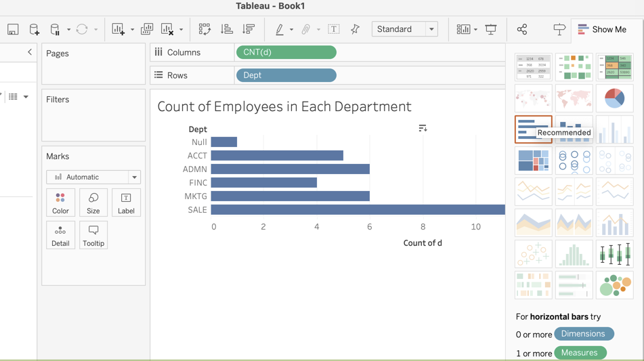Click the New Worksheet toolbar icon
Viewport: 644px width, 361px height.
click(x=119, y=29)
